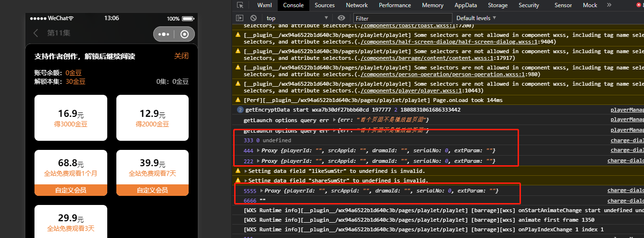Open the Storage tab
Viewport: 644px width, 238px height.
tap(498, 5)
